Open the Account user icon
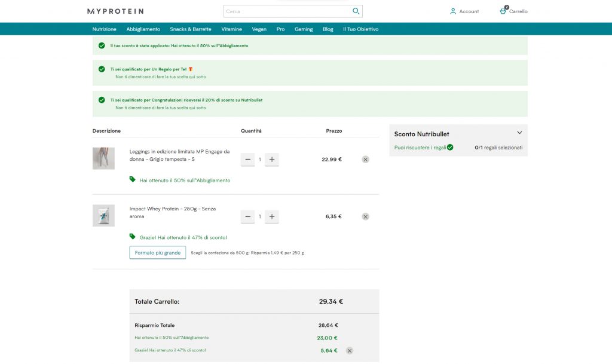Screen dimensions: 612x364 pos(453,11)
